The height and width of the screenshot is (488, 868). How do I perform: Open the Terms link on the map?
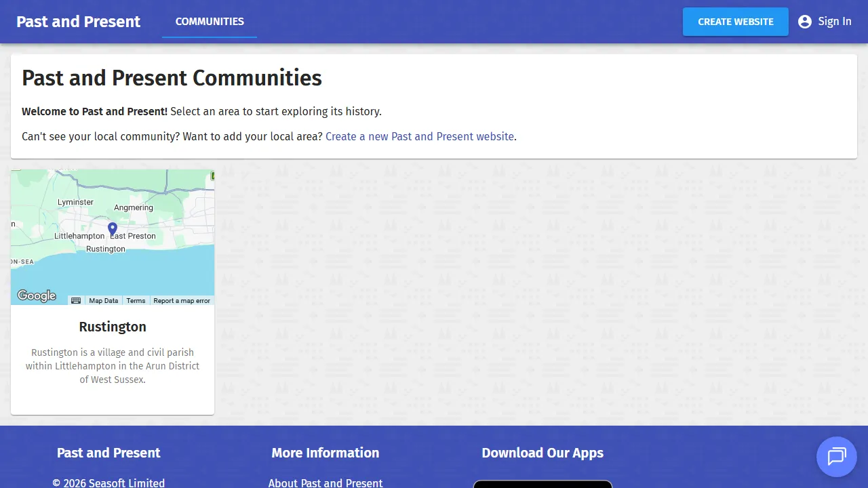[x=136, y=300]
